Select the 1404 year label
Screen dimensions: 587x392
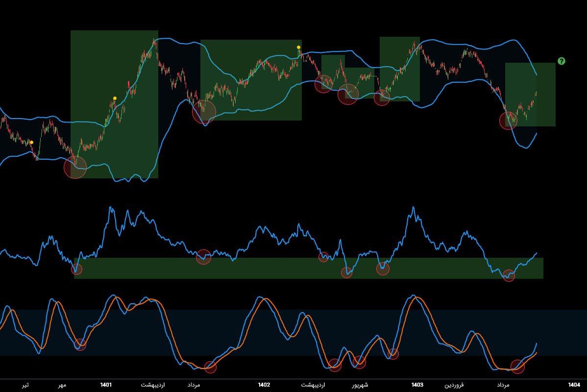click(x=574, y=385)
